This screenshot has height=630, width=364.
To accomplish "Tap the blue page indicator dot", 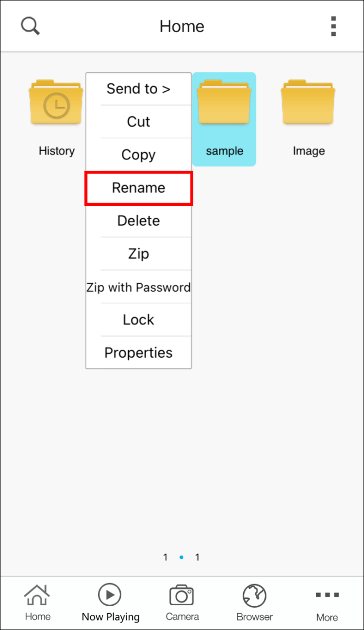I will pos(181,557).
